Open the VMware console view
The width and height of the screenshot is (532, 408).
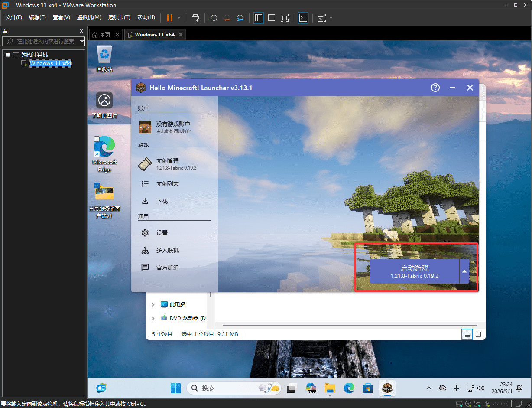304,18
